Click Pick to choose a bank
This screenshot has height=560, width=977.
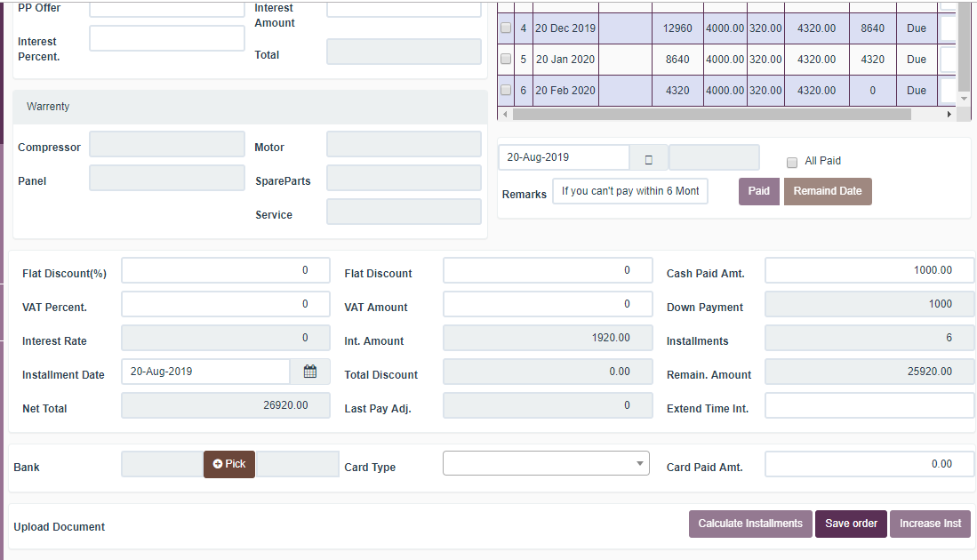[x=228, y=464]
